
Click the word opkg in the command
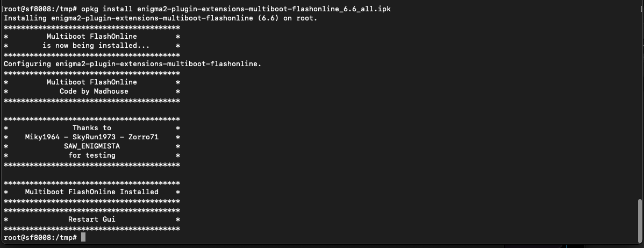click(91, 9)
